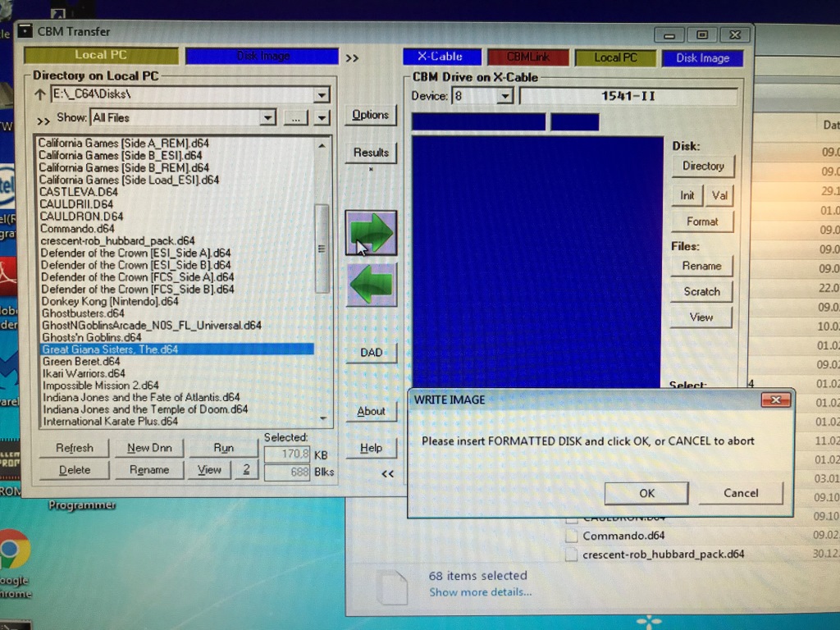Click the browse ... button beside filter
Image resolution: width=840 pixels, height=630 pixels.
click(x=295, y=118)
